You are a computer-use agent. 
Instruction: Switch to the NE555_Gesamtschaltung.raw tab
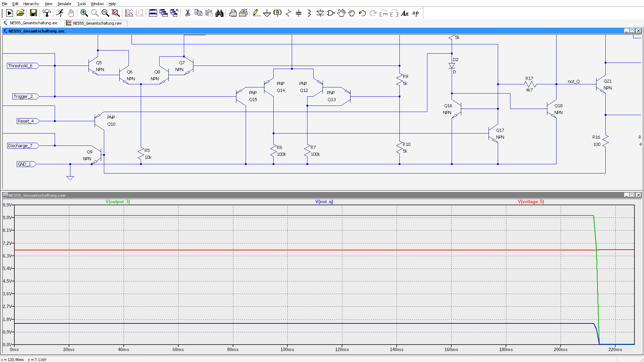(97, 23)
